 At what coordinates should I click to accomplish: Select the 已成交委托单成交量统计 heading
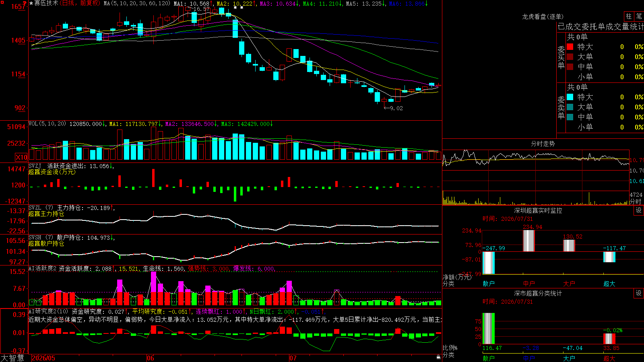[x=601, y=27]
